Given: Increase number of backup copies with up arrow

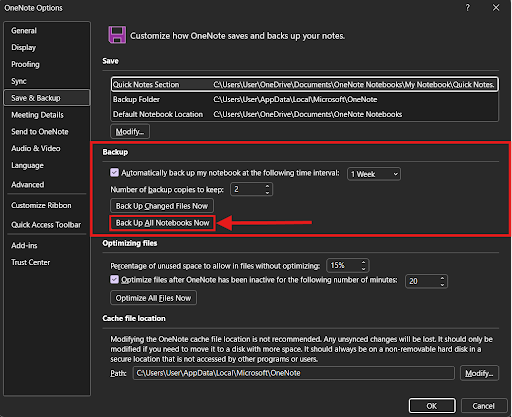Looking at the screenshot, I should pyautogui.click(x=267, y=186).
